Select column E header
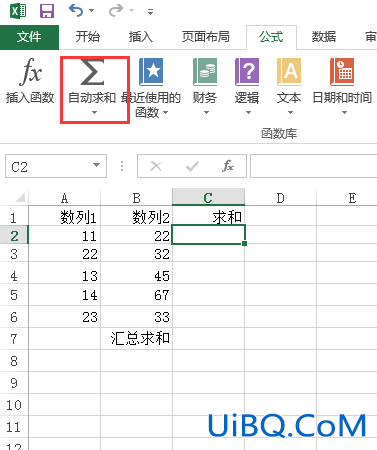 [x=347, y=198]
